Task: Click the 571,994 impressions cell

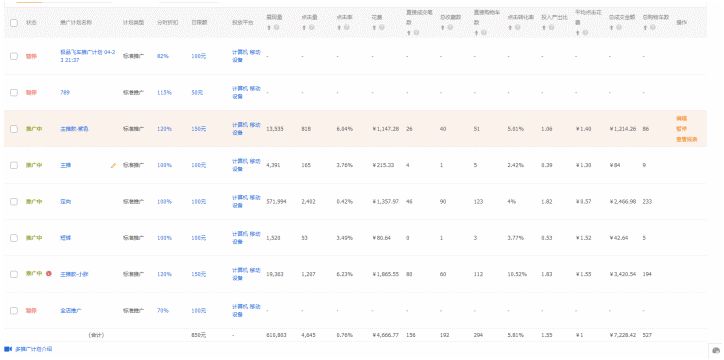Action: [x=277, y=202]
